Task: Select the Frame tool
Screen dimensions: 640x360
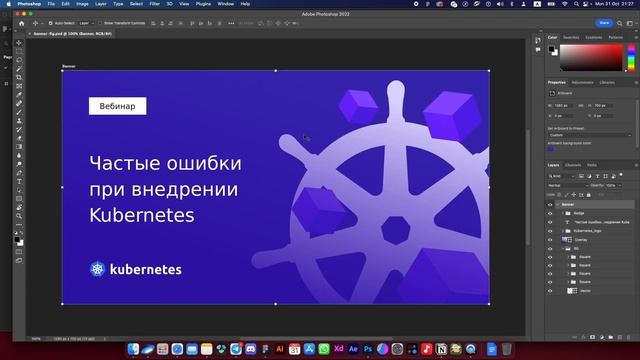Action: tap(19, 86)
